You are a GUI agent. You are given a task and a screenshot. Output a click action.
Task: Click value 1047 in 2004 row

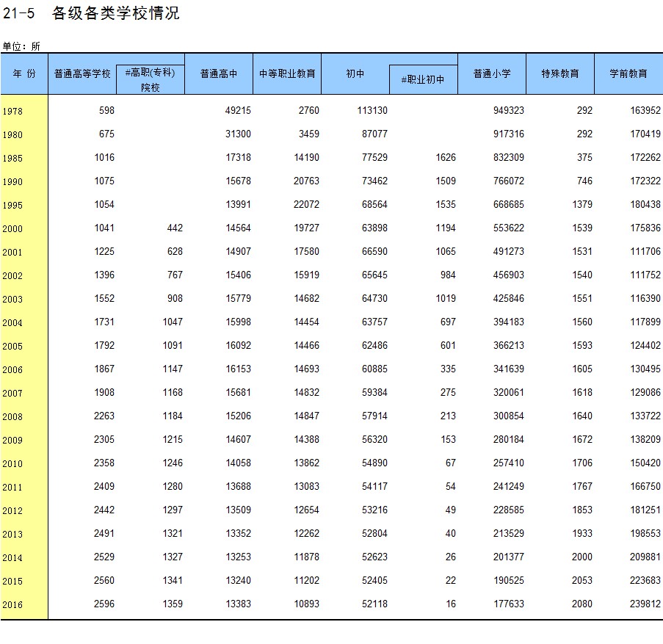173,322
